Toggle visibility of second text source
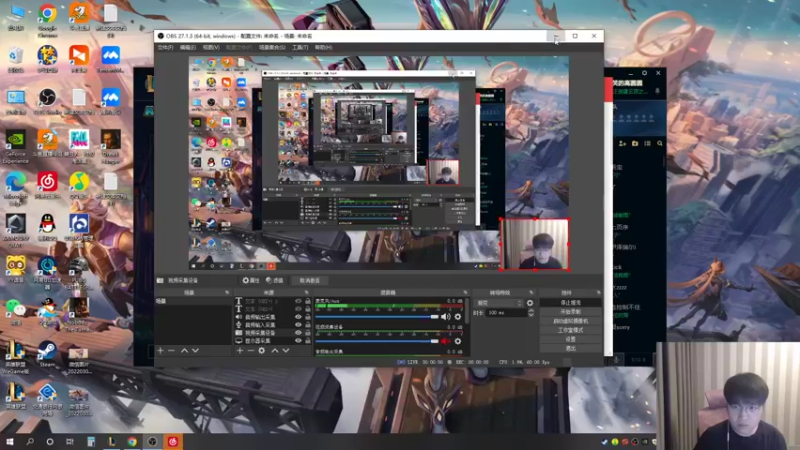The height and width of the screenshot is (450, 800). click(298, 309)
